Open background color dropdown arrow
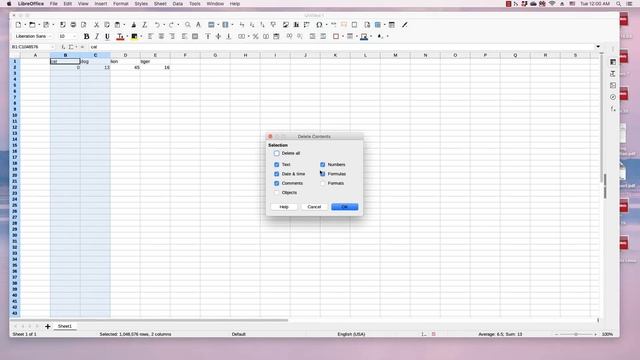 coord(141,36)
